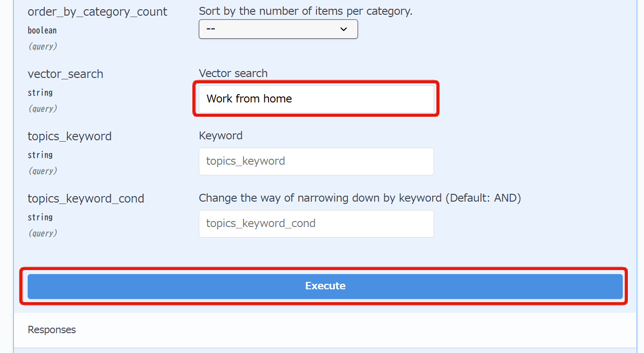Click the chevron arrow in the boolean select box

pyautogui.click(x=343, y=29)
